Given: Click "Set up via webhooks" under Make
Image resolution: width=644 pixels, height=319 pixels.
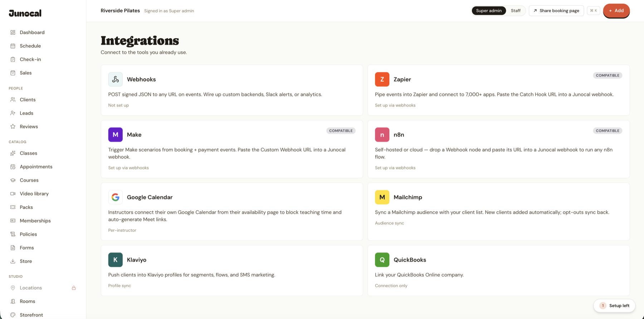Looking at the screenshot, I should [128, 168].
